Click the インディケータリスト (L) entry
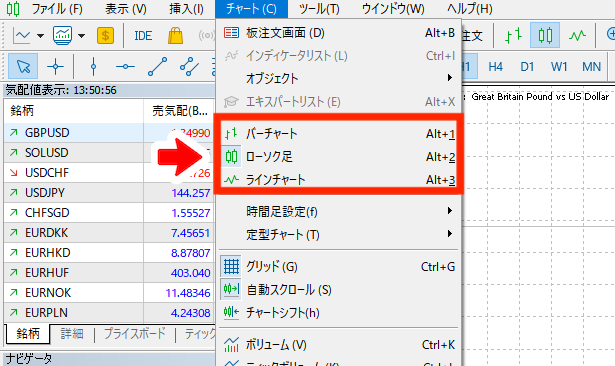The width and height of the screenshot is (615, 366). pyautogui.click(x=339, y=56)
